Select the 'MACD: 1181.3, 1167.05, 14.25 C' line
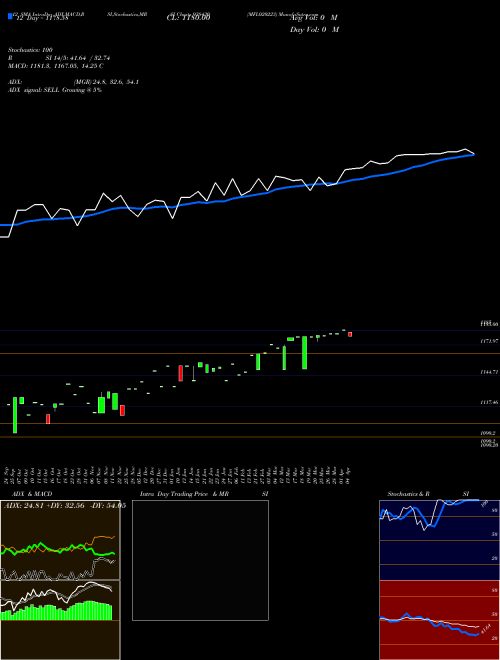 [56, 66]
